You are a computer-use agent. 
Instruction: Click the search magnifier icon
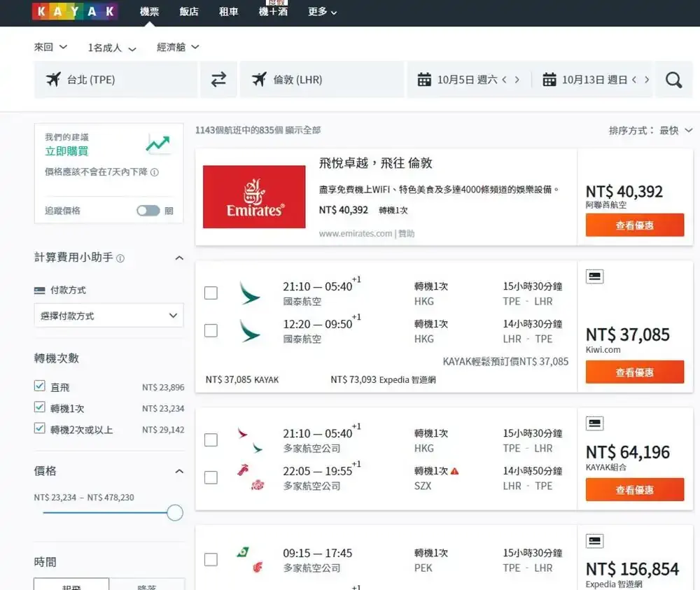pyautogui.click(x=673, y=80)
